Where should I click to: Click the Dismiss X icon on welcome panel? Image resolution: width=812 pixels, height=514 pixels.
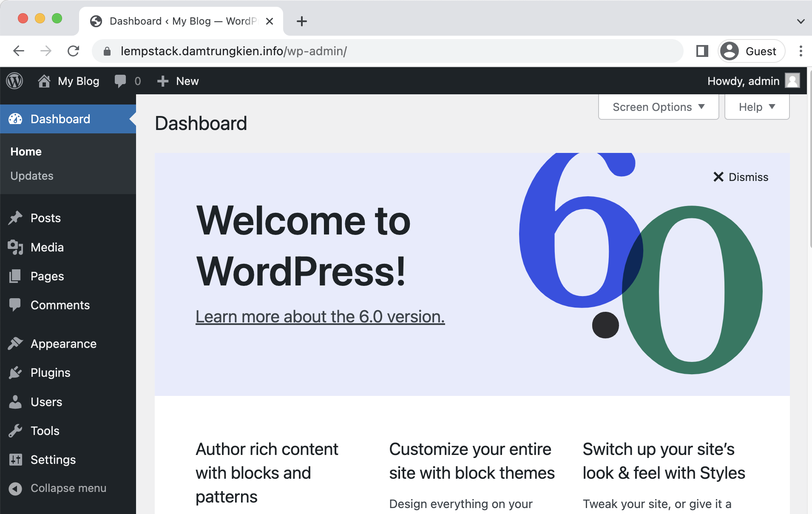pos(718,177)
